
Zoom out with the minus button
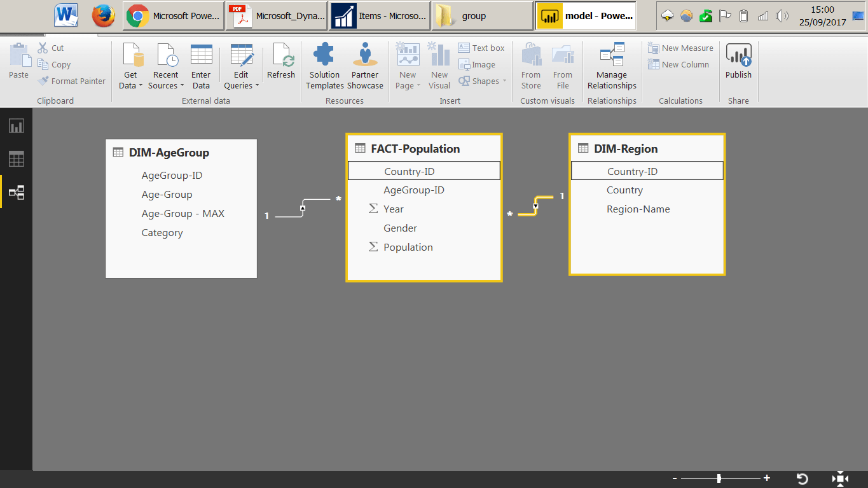tap(674, 478)
